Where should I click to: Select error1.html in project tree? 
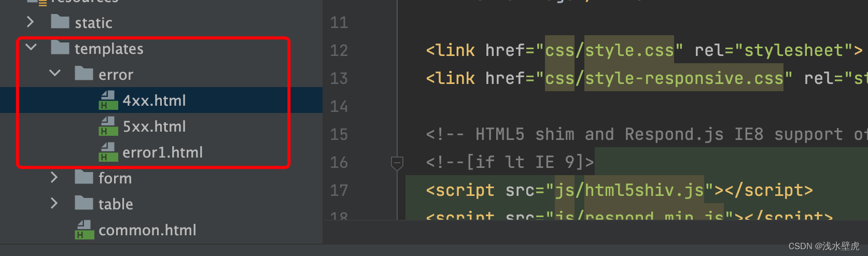[x=162, y=152]
